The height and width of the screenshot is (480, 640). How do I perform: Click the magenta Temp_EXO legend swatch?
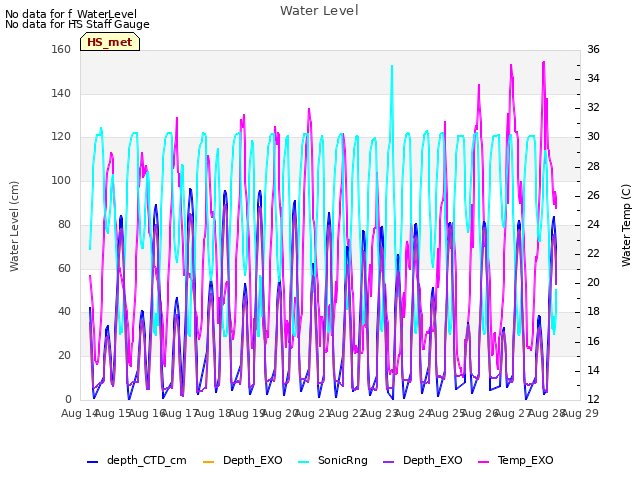click(483, 462)
